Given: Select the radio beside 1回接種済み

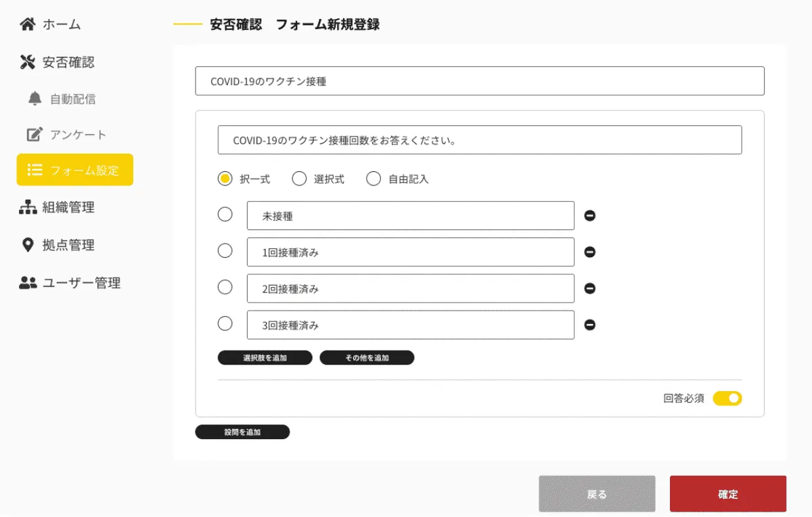Looking at the screenshot, I should pos(225,250).
